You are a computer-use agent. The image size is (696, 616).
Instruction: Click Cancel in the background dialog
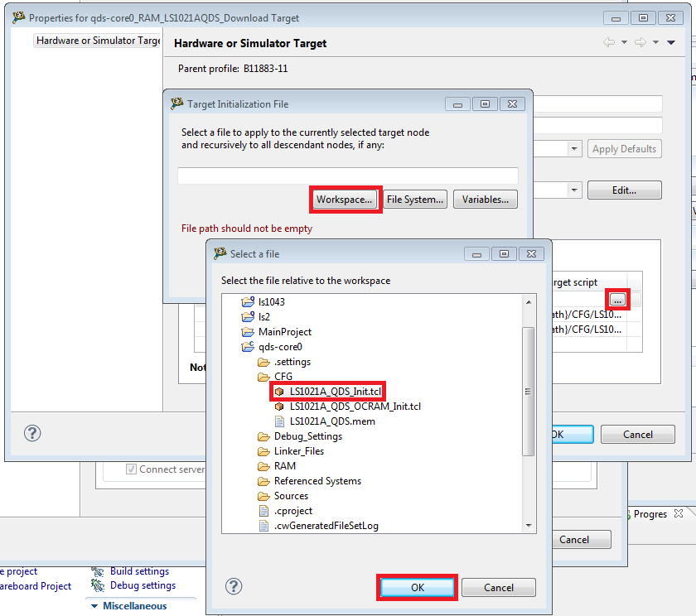(574, 540)
